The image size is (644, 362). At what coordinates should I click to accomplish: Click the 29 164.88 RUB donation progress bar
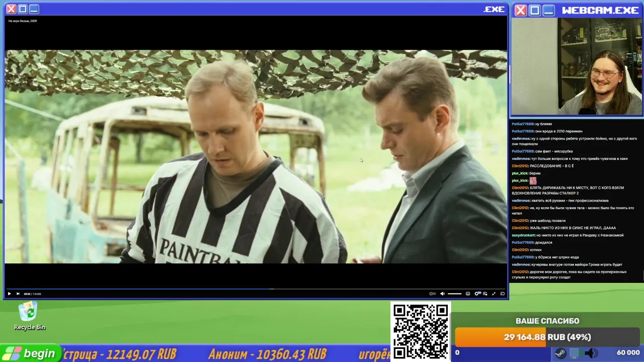click(x=547, y=337)
